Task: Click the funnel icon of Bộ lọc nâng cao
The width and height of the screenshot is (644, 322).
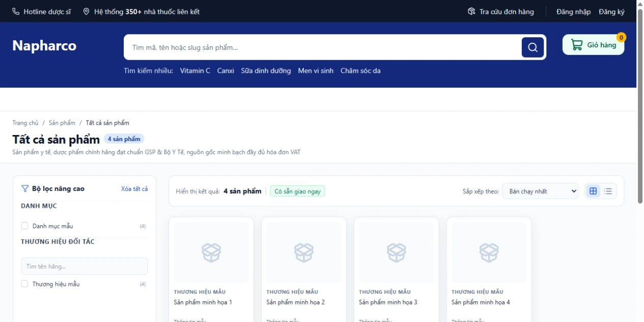Action: click(x=25, y=189)
